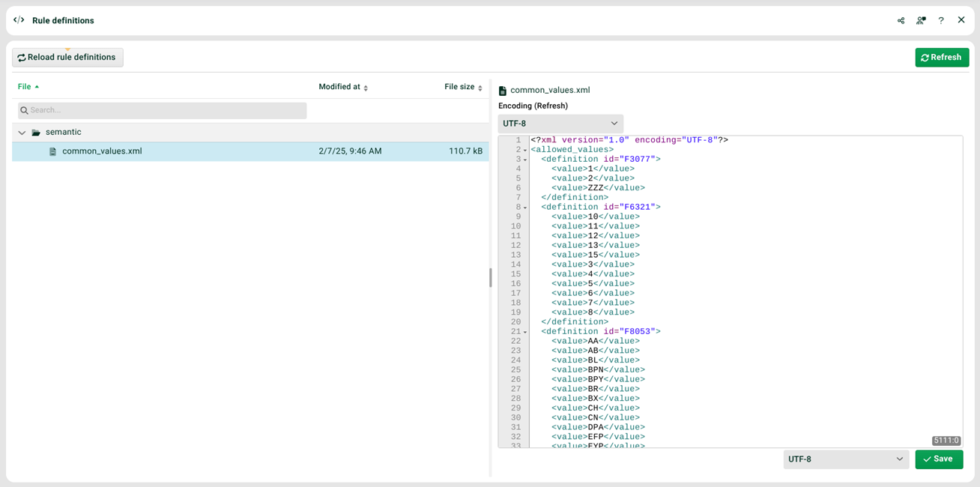The width and height of the screenshot is (980, 487).
Task: Click the modified date 2/7/25, 9:46 AM
Action: point(350,151)
